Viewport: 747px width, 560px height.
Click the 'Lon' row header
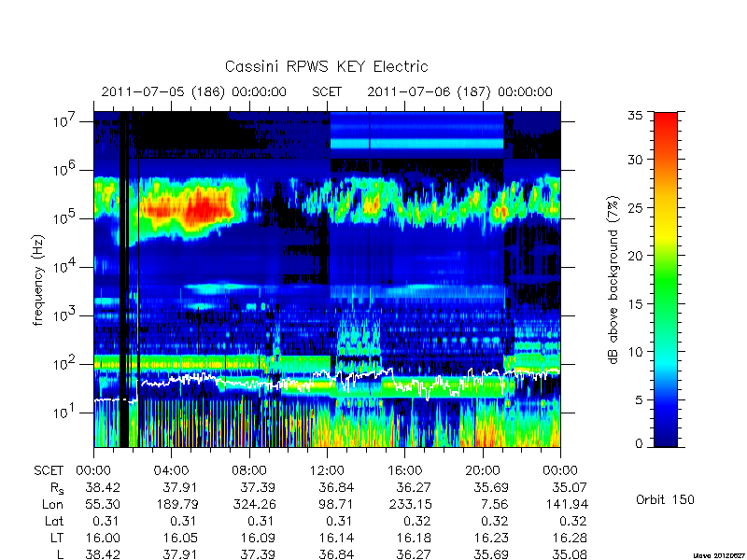(53, 504)
